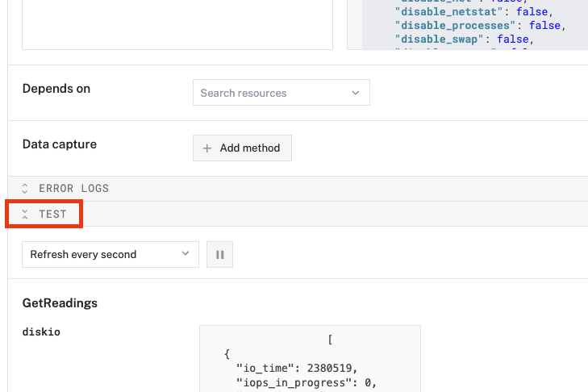The image size is (588, 392).
Task: Click the GetReadings heading
Action: pyautogui.click(x=60, y=303)
